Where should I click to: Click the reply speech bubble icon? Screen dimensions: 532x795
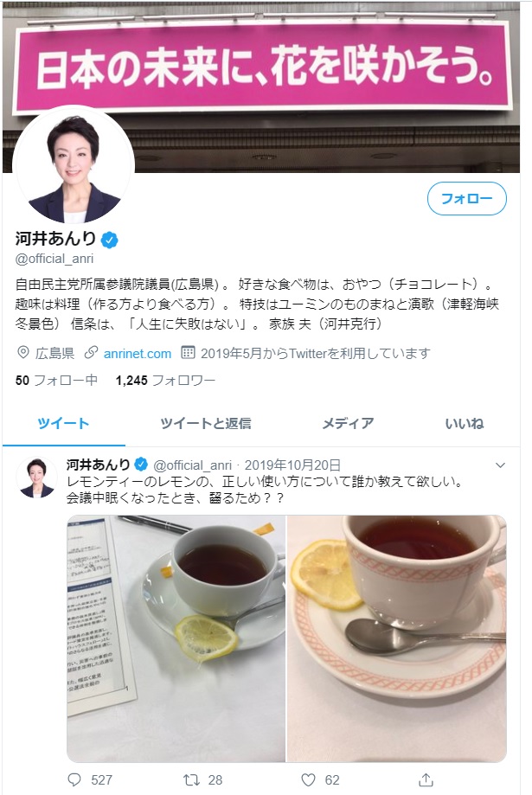coord(74,779)
